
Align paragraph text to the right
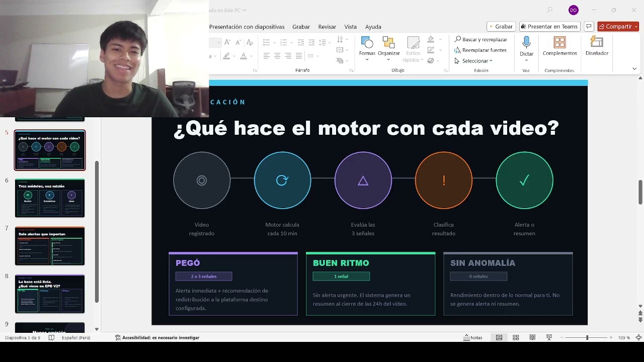pyautogui.click(x=288, y=56)
